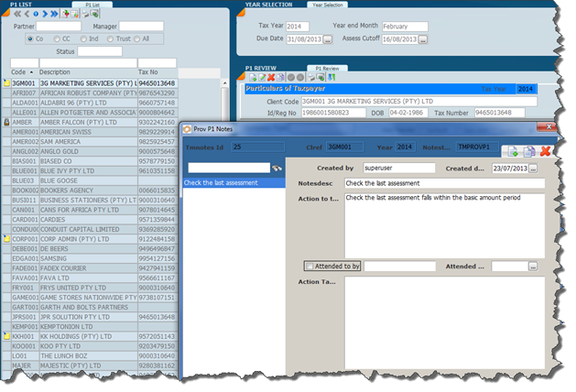Click the binoculars search icon in notes
The height and width of the screenshot is (392, 576).
(x=277, y=168)
